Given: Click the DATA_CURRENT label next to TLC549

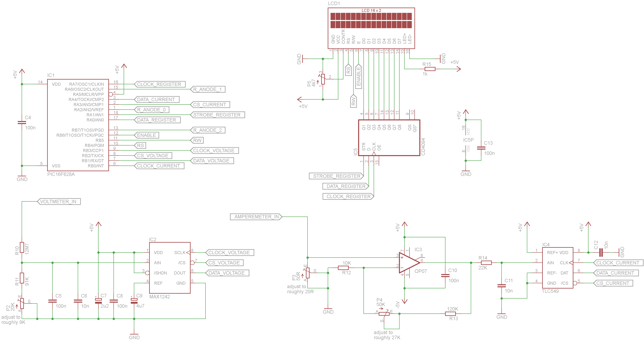Looking at the screenshot, I should pos(616,273).
